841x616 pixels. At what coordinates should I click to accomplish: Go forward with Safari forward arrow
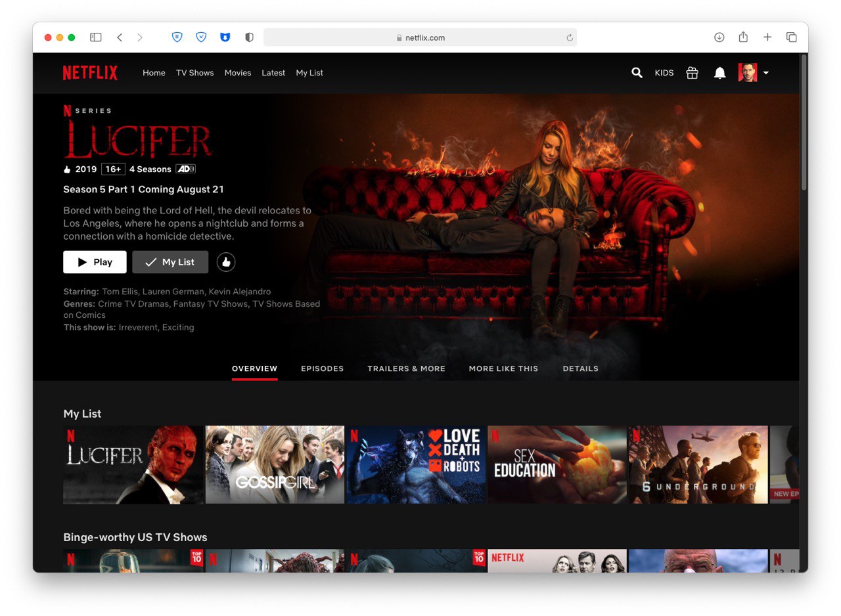[x=140, y=37]
